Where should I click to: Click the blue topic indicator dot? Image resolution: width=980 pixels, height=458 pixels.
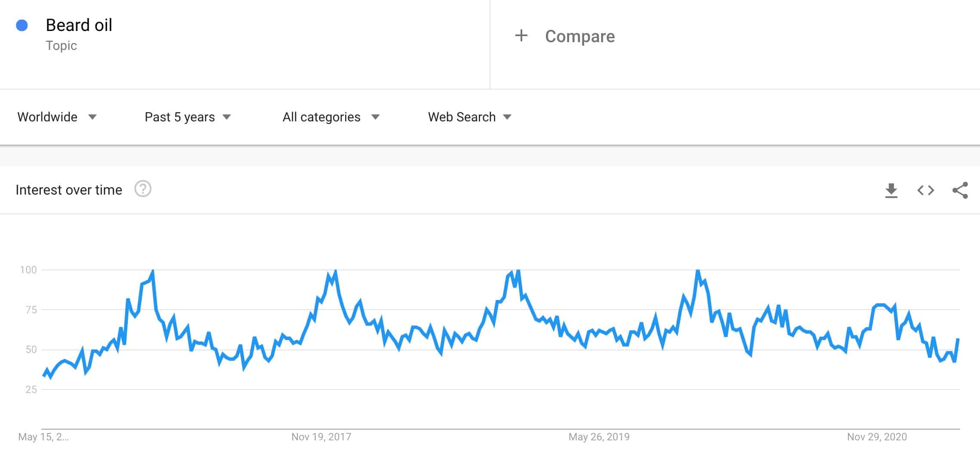[x=22, y=26]
